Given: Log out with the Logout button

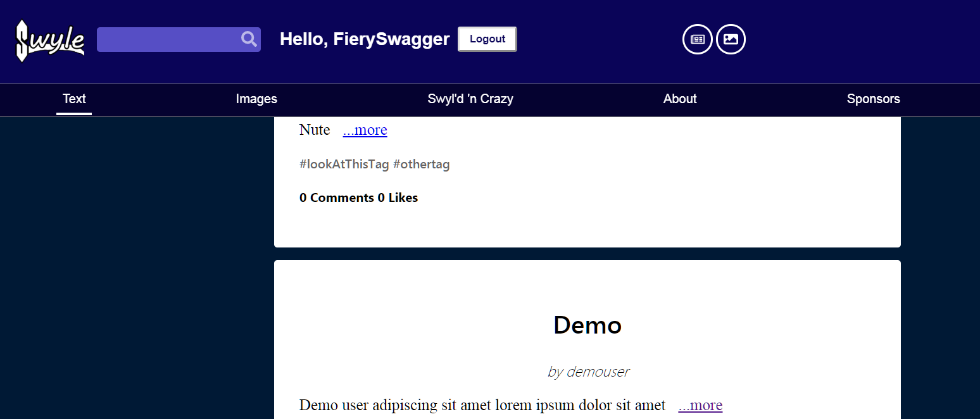Looking at the screenshot, I should point(487,39).
